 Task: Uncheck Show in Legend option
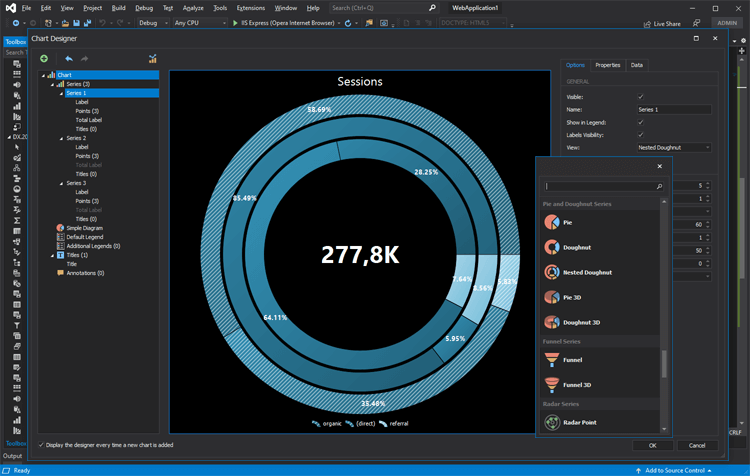coord(641,122)
